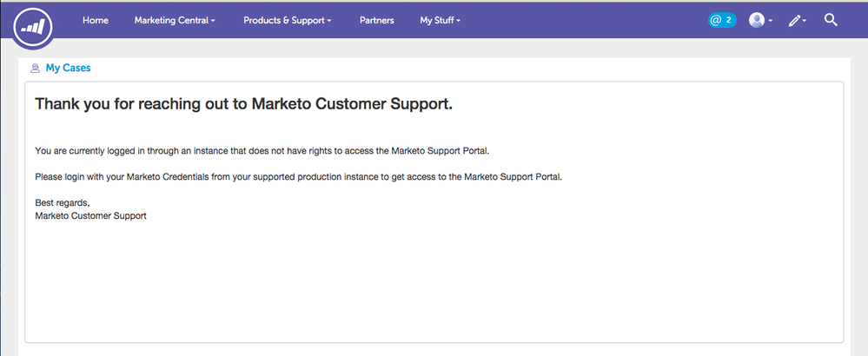
Task: Open the My Stuff dropdown
Action: coord(440,20)
